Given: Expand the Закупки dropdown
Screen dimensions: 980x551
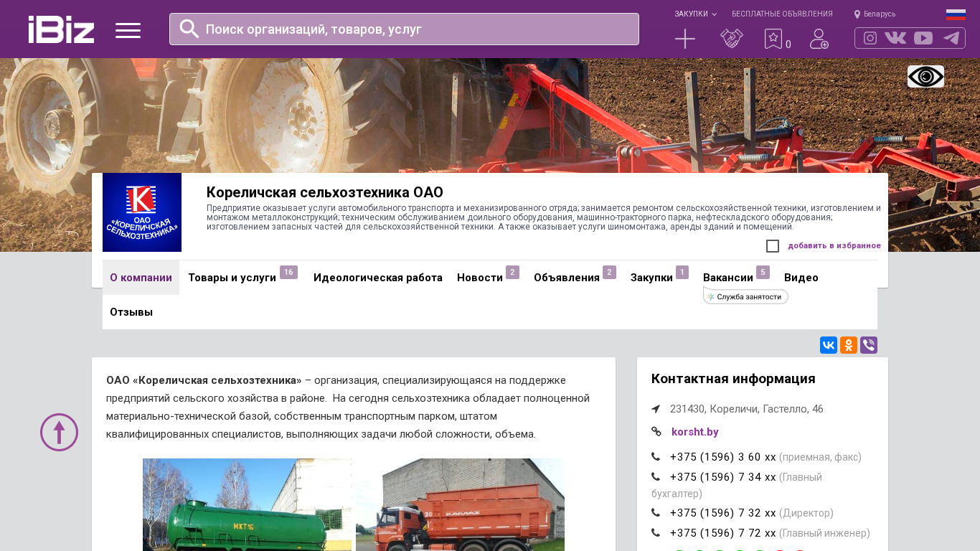Looking at the screenshot, I should pos(695,14).
